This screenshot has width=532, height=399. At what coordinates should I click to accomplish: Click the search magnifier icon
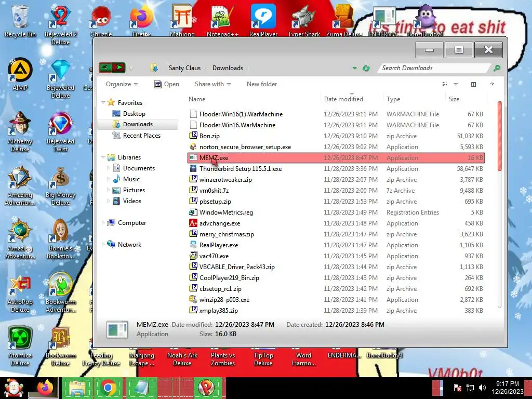[x=497, y=68]
